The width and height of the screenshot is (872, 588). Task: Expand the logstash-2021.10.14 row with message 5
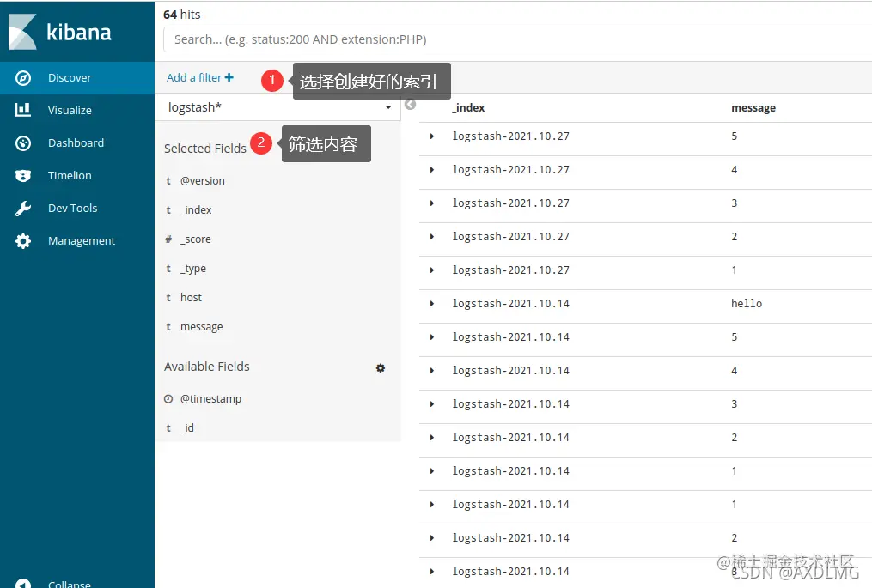pos(431,337)
